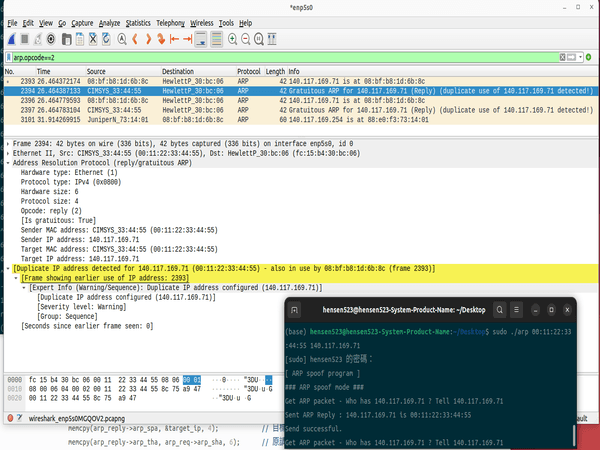Screen dimensions: 600x450
Task: Open capture options gear icon
Action: [51, 39]
